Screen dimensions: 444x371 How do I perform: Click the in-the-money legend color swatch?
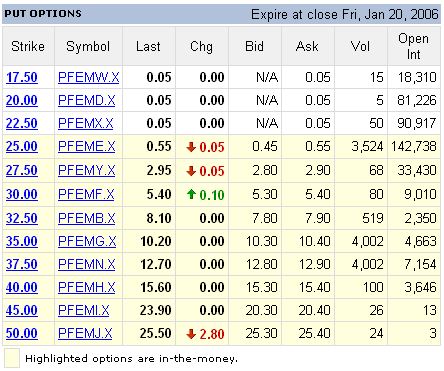point(12,358)
